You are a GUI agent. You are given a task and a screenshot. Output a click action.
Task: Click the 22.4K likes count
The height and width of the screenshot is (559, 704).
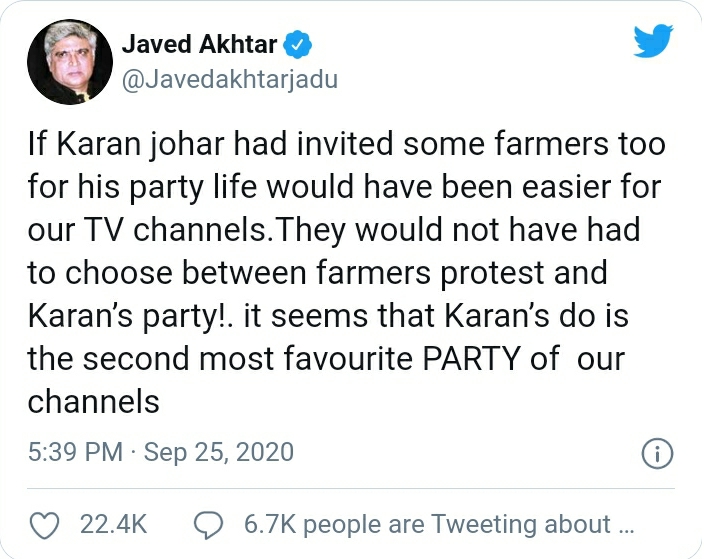[x=114, y=524]
